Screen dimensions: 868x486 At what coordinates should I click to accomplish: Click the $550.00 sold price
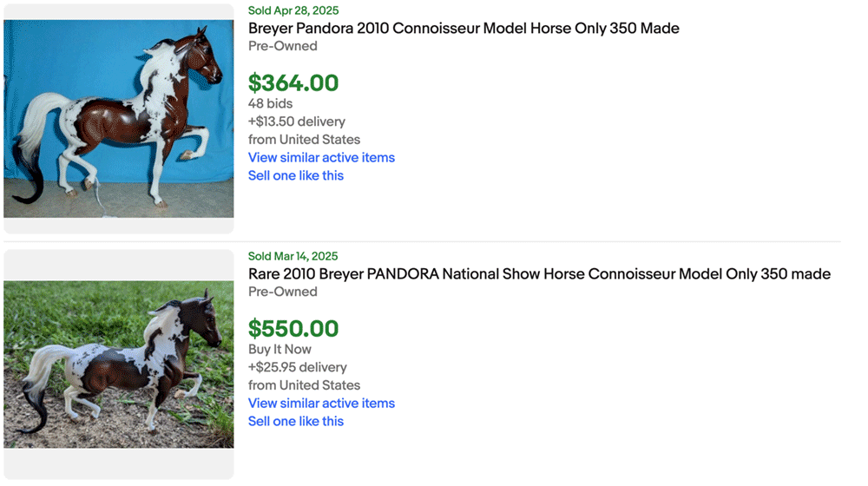pos(293,329)
